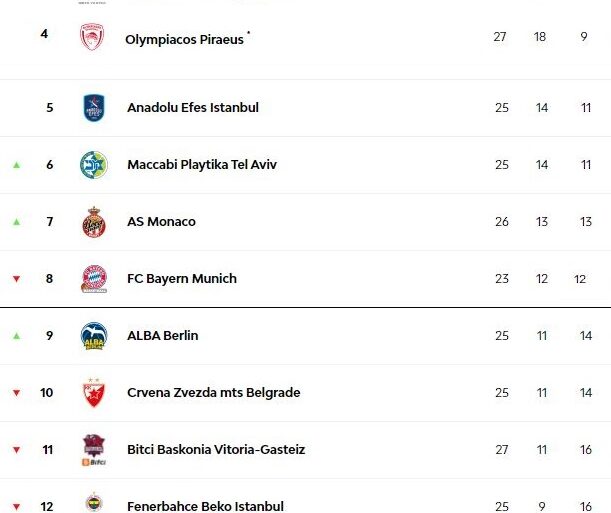611x513 pixels.
Task: Select the ALBA Berlin team name
Action: pyautogui.click(x=162, y=336)
